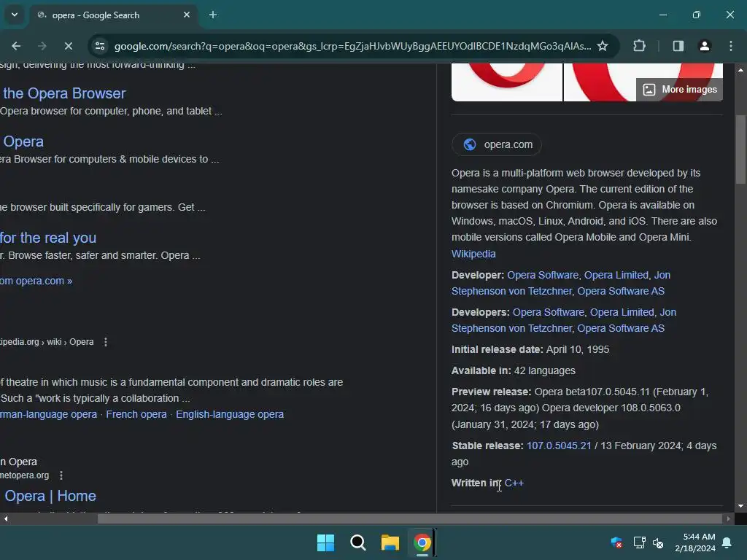Screen dimensions: 747x560
Task: Click the forward navigation arrow
Action: (x=42, y=46)
